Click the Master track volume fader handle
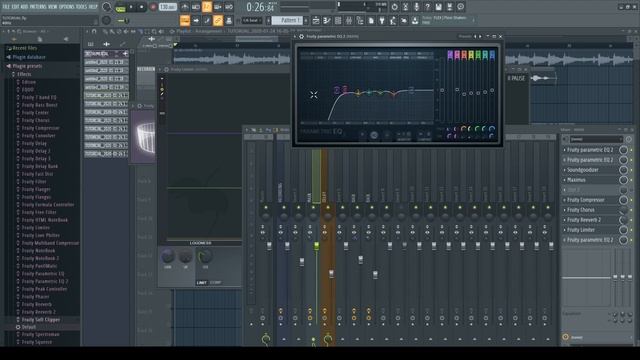Screen dimensions: 640x360 (x=269, y=246)
